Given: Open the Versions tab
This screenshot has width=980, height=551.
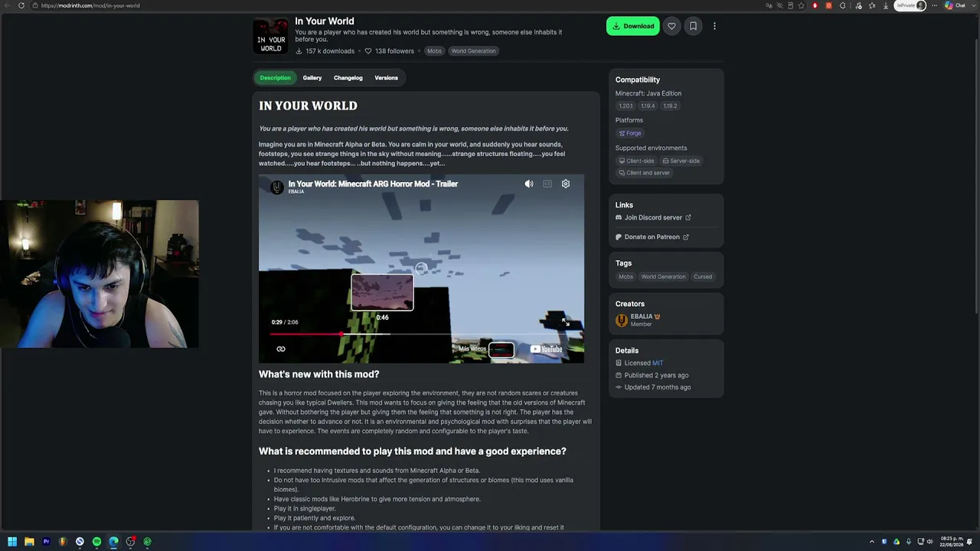Looking at the screenshot, I should click(x=386, y=77).
